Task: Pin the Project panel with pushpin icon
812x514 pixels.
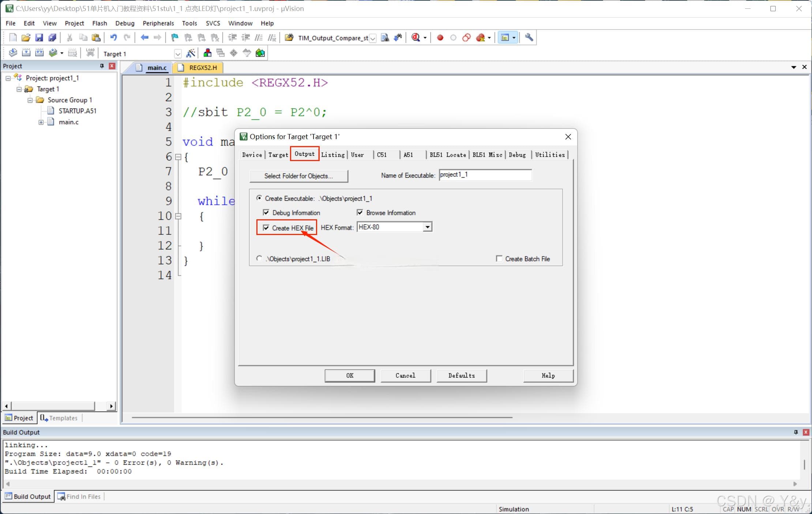Action: click(102, 66)
